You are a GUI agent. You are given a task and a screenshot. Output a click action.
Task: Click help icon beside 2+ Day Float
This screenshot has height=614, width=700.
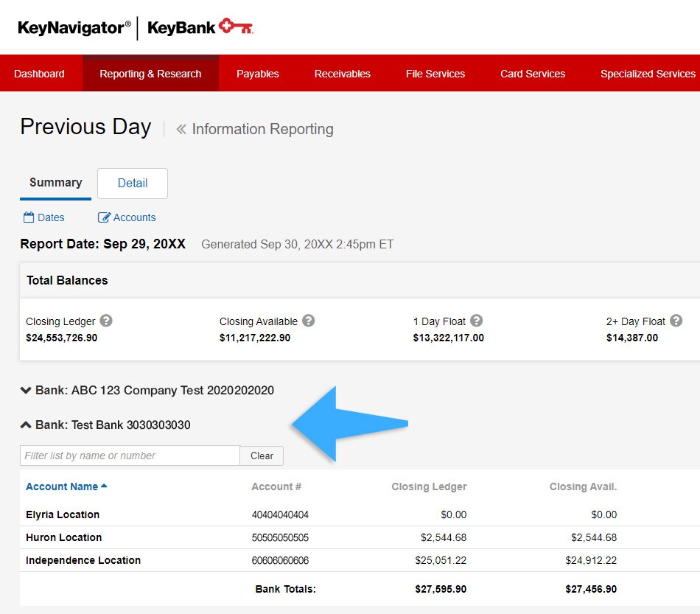pyautogui.click(x=676, y=321)
